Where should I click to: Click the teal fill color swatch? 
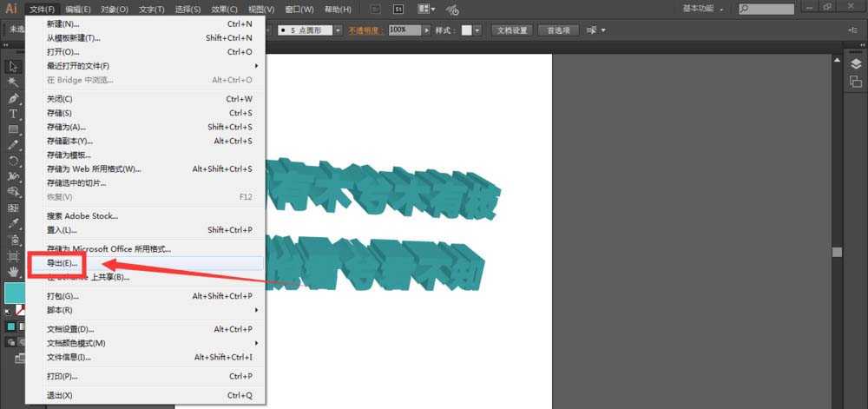pos(13,292)
